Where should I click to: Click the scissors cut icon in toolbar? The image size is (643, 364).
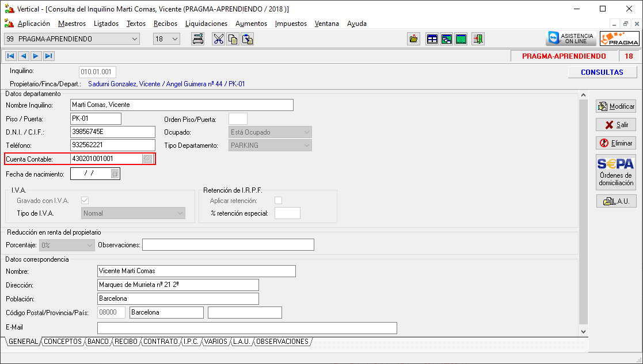[218, 39]
